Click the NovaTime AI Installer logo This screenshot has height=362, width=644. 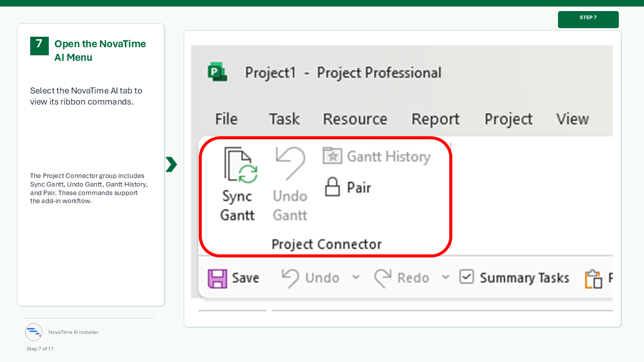pos(34,332)
